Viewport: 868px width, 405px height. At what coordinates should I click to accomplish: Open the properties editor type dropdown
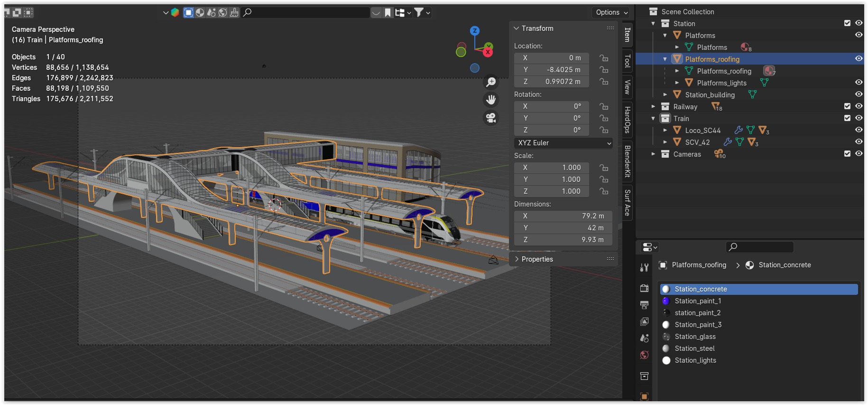(650, 247)
